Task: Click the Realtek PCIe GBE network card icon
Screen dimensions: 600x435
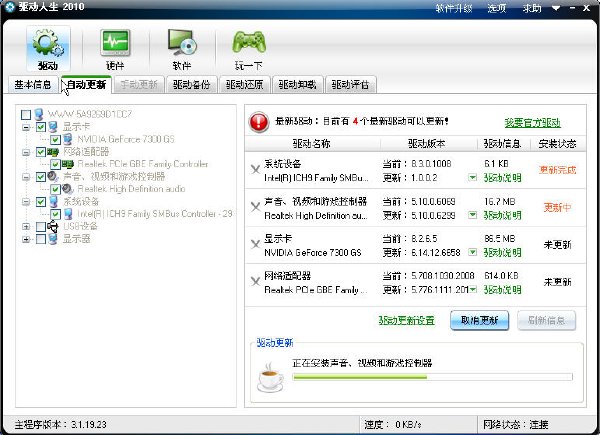Action: [68, 164]
